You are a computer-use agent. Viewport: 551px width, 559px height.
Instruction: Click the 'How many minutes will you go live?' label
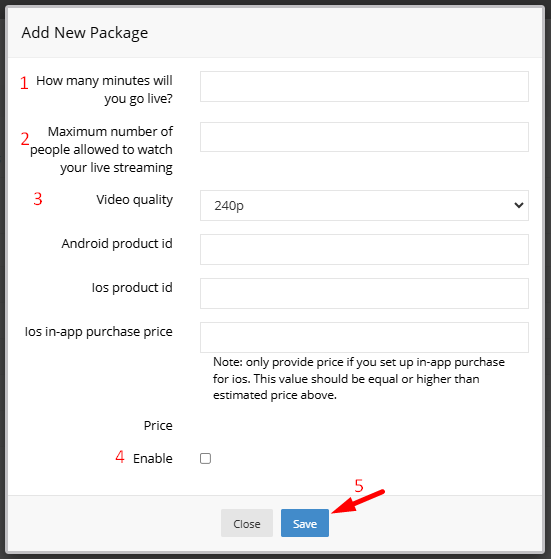104,89
